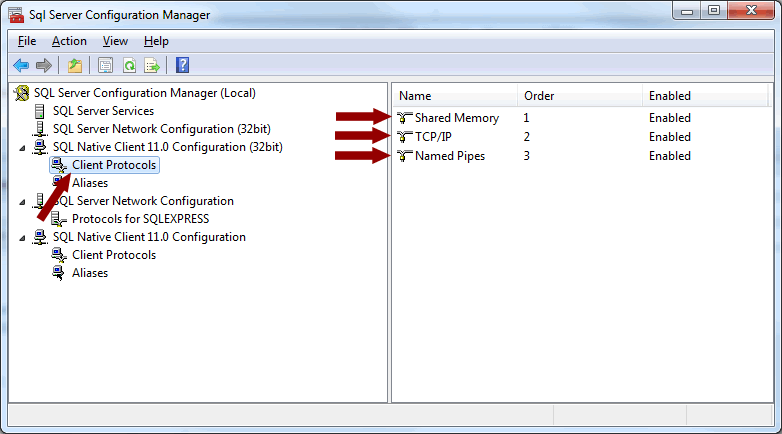The image size is (782, 434).
Task: Select SQL Server Services in tree
Action: (x=103, y=111)
